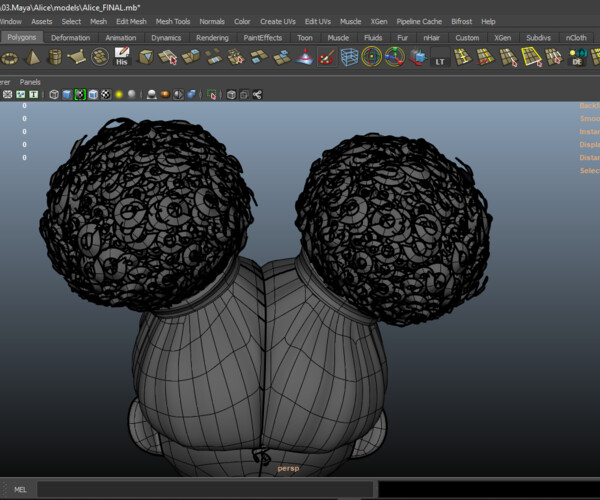Select the paint brush tool shelf icon

(x=327, y=57)
